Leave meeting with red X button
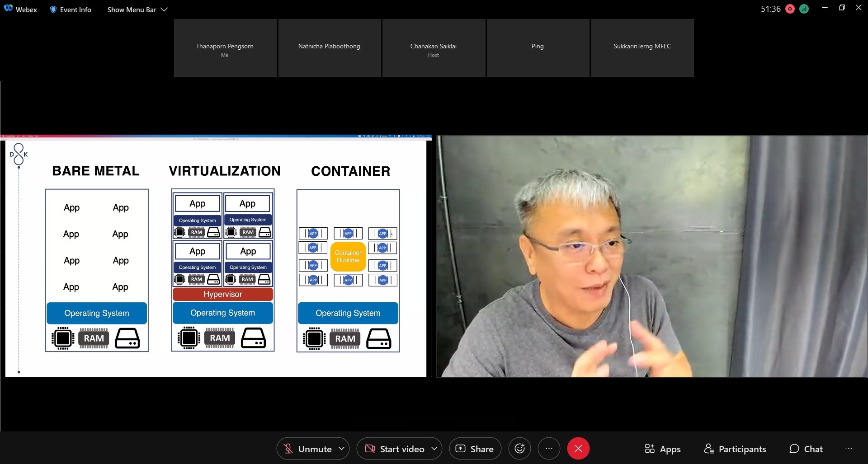 pos(578,449)
